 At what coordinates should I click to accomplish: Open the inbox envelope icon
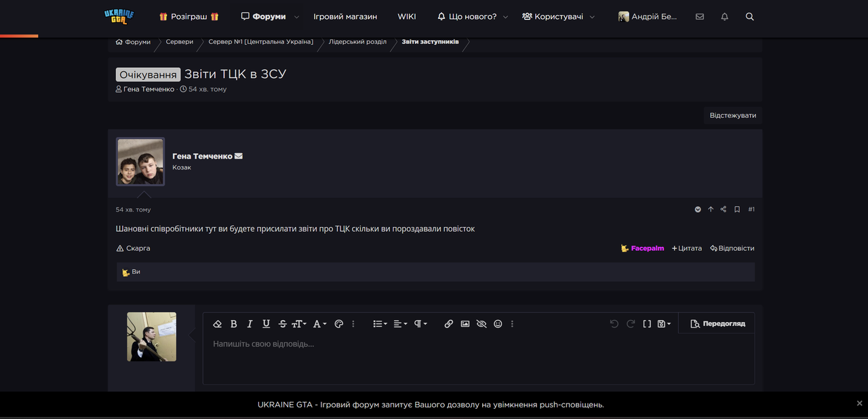tap(700, 17)
